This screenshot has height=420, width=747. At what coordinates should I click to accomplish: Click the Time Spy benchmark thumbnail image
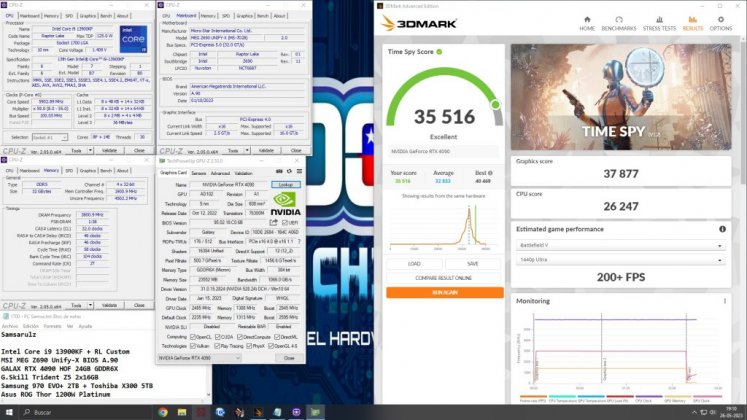[x=621, y=97]
